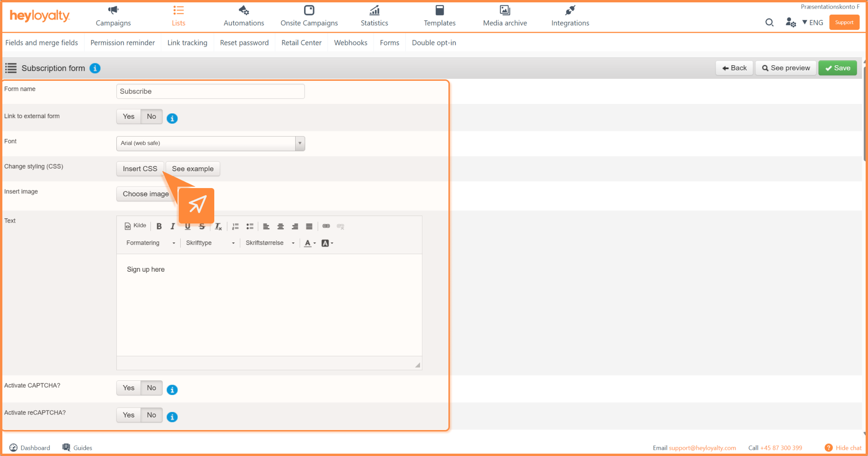Toggle bold formatting in text editor
This screenshot has width=868, height=456.
(159, 226)
